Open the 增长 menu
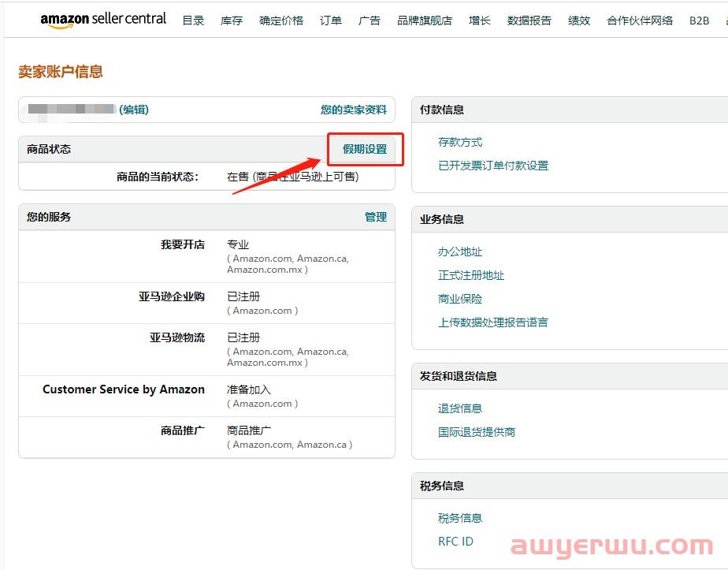 point(479,20)
